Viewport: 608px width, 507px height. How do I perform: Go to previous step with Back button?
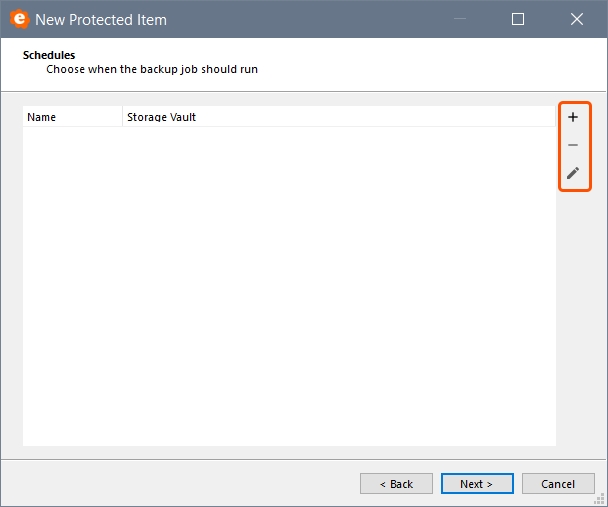(x=396, y=484)
